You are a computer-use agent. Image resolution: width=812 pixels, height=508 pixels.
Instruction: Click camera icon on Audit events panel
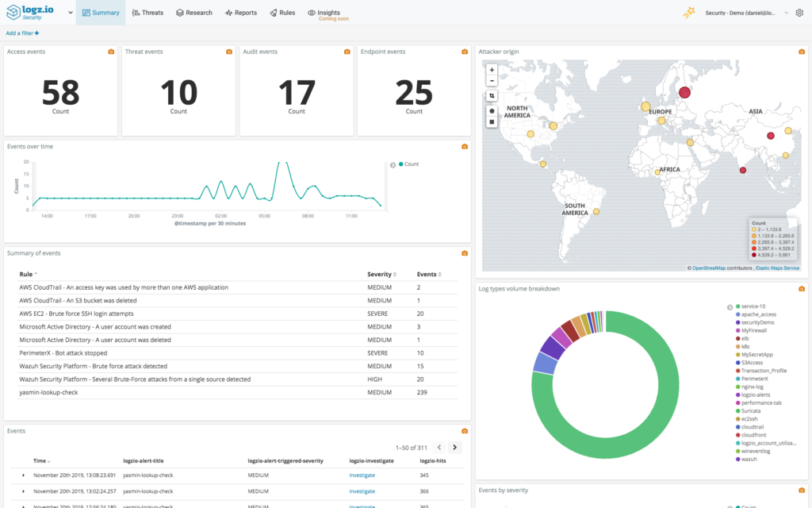point(347,52)
